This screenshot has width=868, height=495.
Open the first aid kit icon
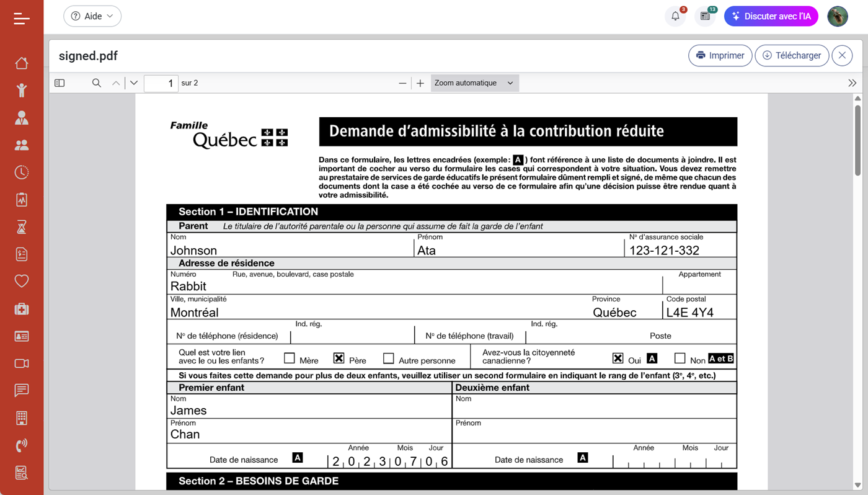click(x=22, y=309)
